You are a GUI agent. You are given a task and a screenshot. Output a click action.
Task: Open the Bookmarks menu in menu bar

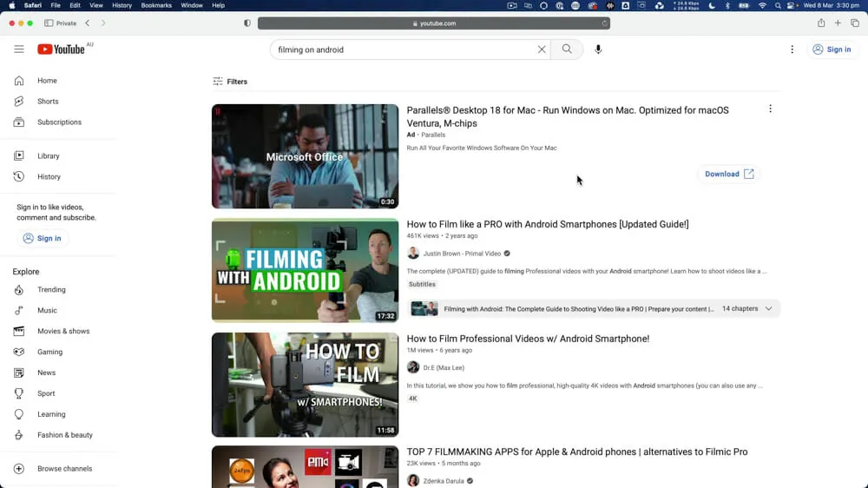pos(156,5)
